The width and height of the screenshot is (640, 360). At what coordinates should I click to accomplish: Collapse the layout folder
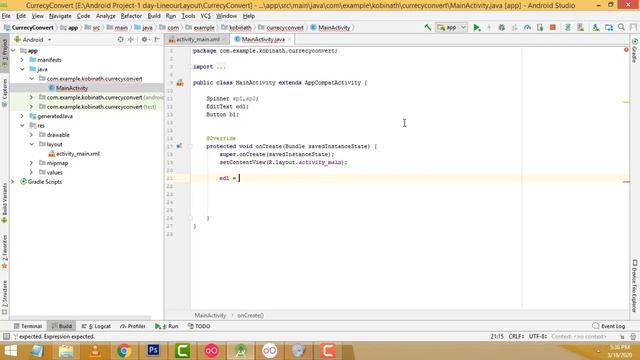(x=31, y=144)
